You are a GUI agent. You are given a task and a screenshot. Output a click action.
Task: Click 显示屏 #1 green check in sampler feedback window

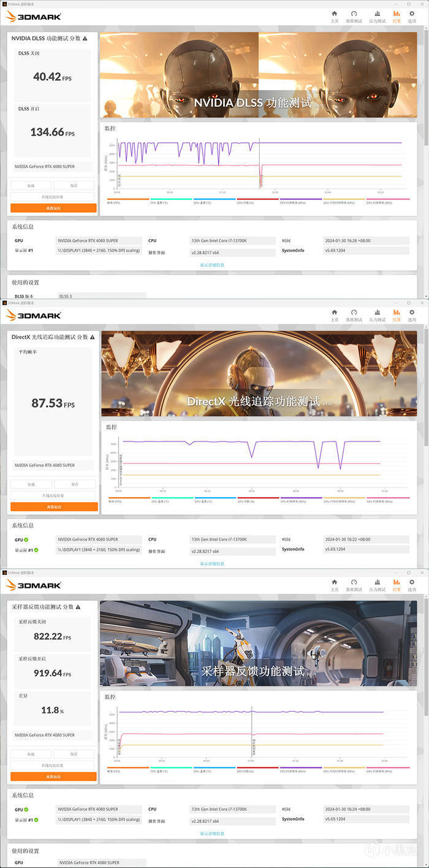(36, 819)
